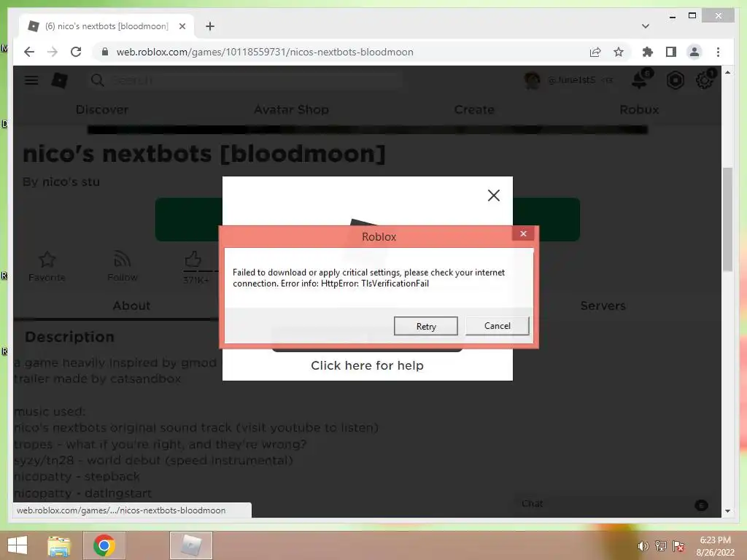Image resolution: width=747 pixels, height=560 pixels.
Task: Open the user profile avatar in header
Action: pyautogui.click(x=532, y=80)
